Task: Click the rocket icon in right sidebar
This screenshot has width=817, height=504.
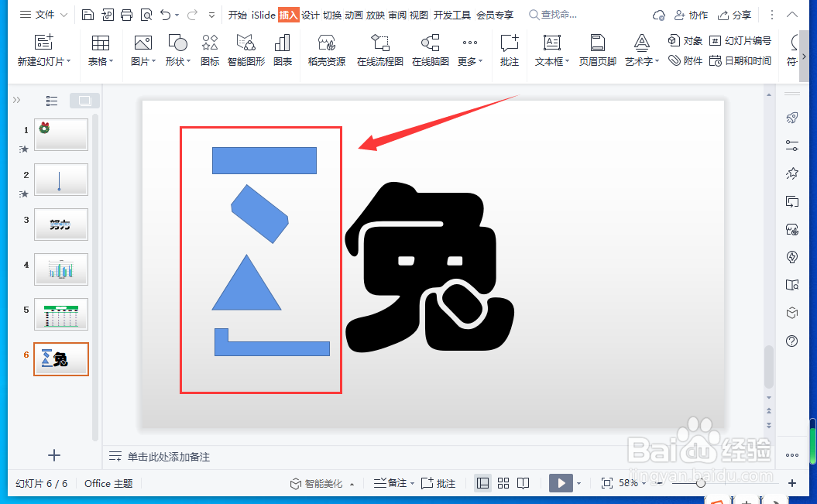Action: (x=792, y=118)
